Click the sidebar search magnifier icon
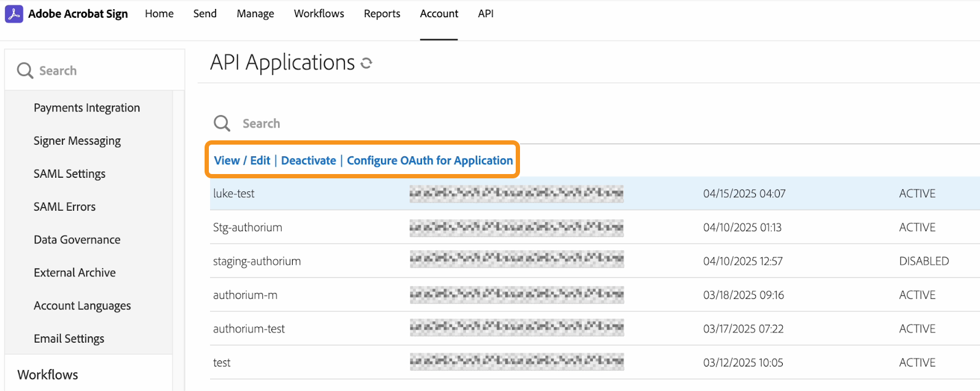 click(x=25, y=70)
